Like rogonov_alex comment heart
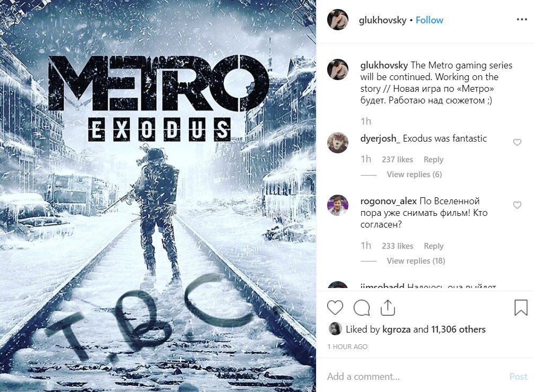Image resolution: width=534 pixels, height=392 pixels. (x=517, y=205)
